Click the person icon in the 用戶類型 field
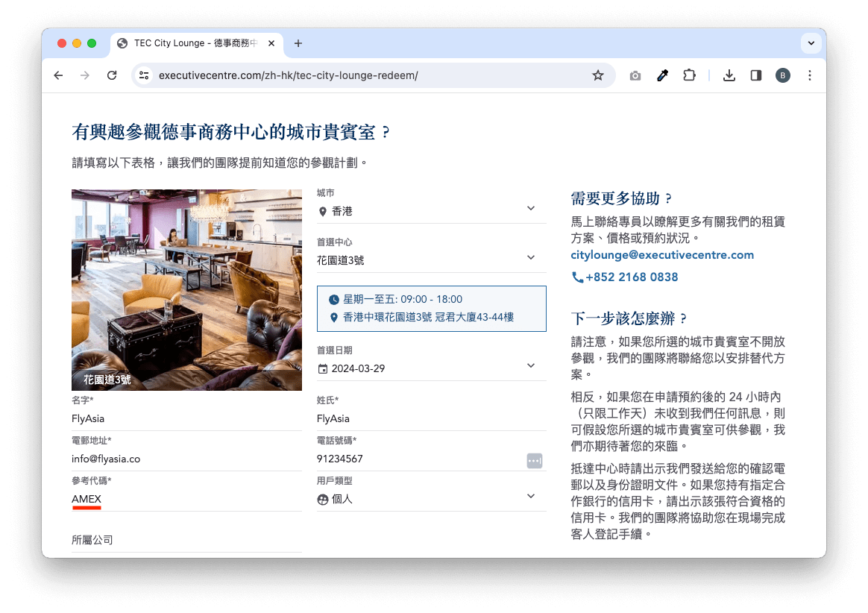 click(x=322, y=498)
